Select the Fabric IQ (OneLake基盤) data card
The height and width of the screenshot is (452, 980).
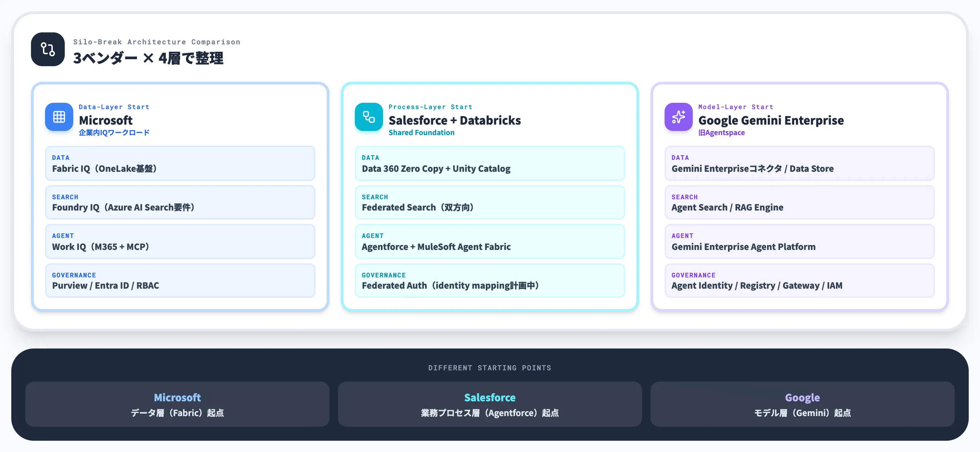tap(180, 163)
